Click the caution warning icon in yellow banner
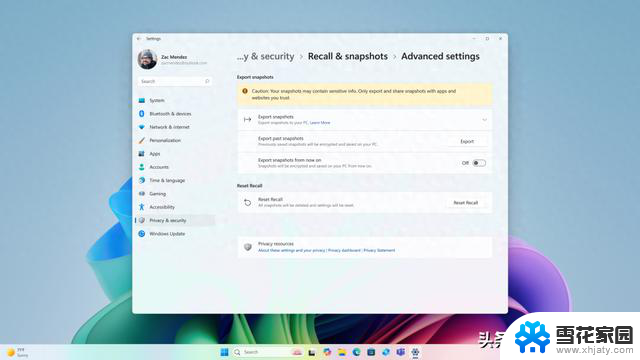640x360 pixels. pos(245,91)
